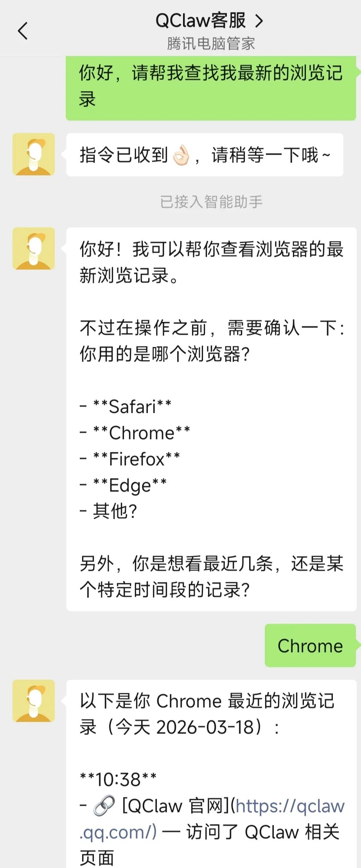Open the avatar beside the browser question reply
This screenshot has height=868, width=361.
34,249
